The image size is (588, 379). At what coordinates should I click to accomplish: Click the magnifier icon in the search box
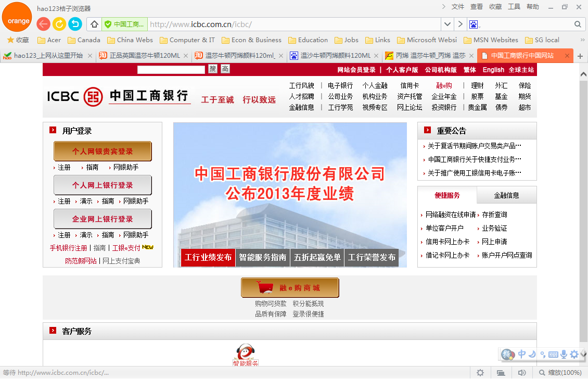(578, 24)
